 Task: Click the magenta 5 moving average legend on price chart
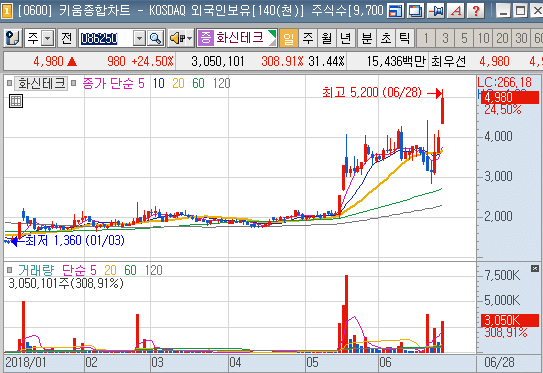pos(141,83)
